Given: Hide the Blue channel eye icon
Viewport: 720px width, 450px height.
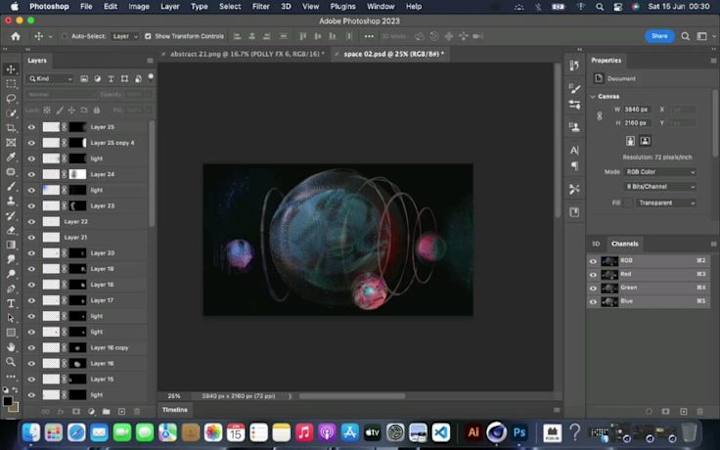Looking at the screenshot, I should pos(593,302).
